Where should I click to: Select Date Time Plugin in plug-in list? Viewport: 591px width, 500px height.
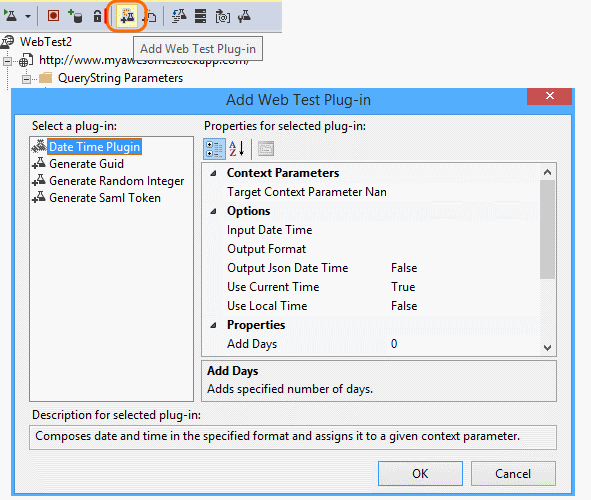coord(95,147)
